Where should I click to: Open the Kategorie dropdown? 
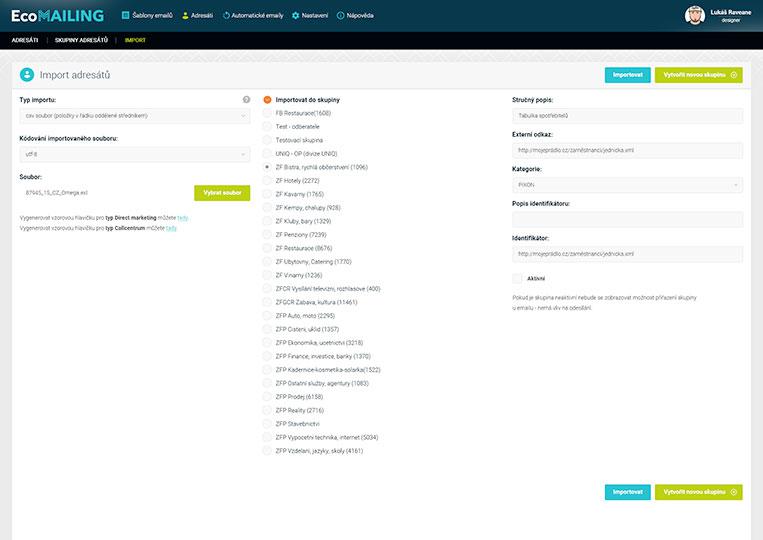pyautogui.click(x=624, y=185)
